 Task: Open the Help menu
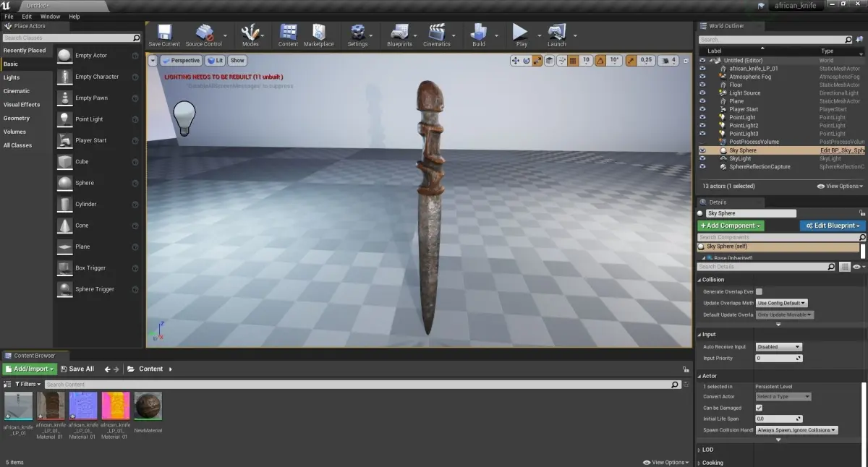coord(75,16)
